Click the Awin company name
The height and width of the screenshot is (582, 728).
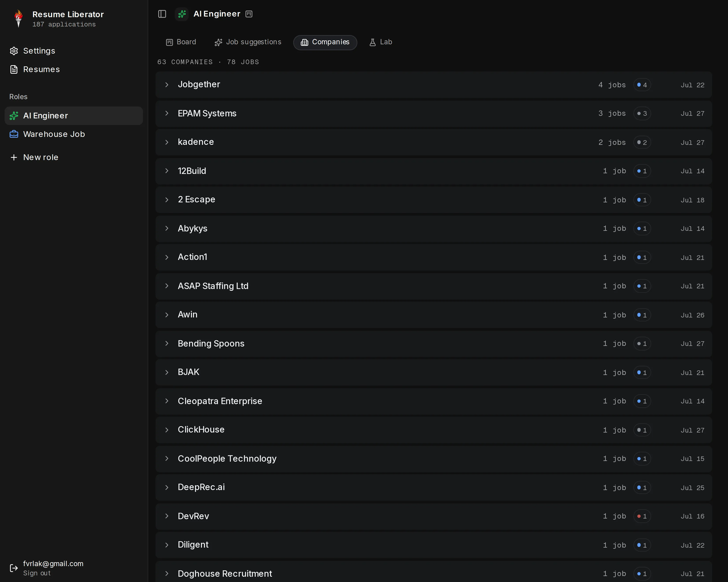click(x=188, y=315)
